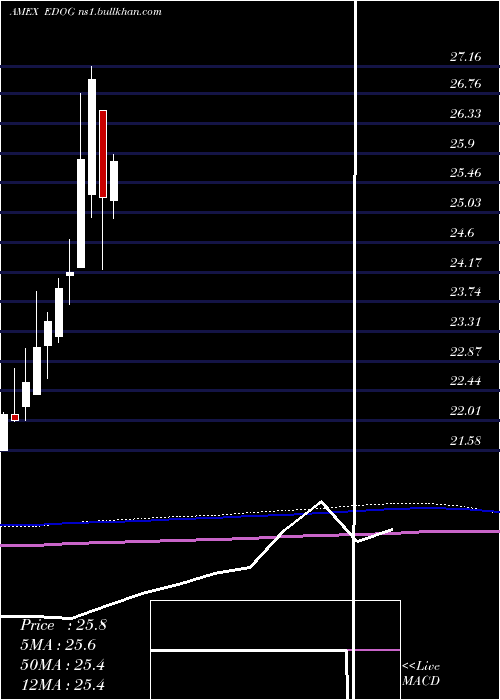
Task: Click the 26.33 price axis label
Action: (x=465, y=114)
